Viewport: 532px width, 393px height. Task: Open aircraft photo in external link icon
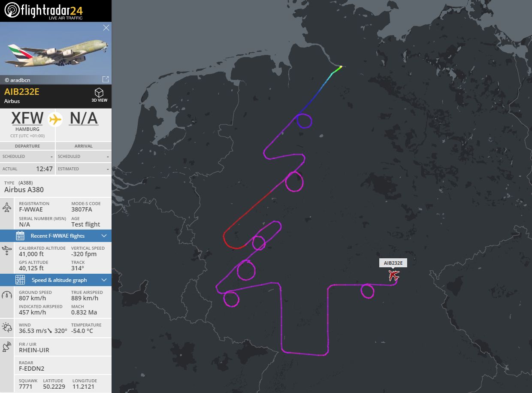coord(105,79)
